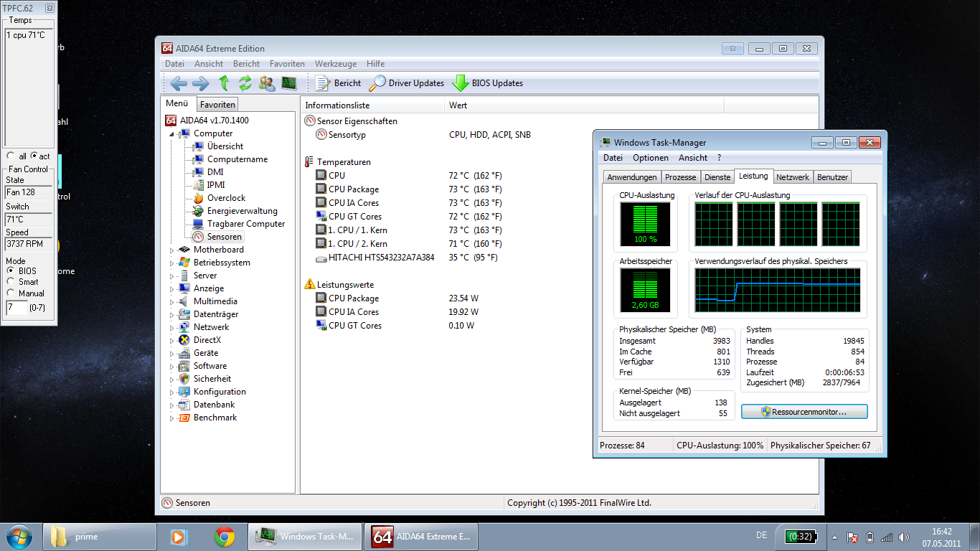Collapse the Computer tree node
Screen dimensions: 980x551
(172, 133)
